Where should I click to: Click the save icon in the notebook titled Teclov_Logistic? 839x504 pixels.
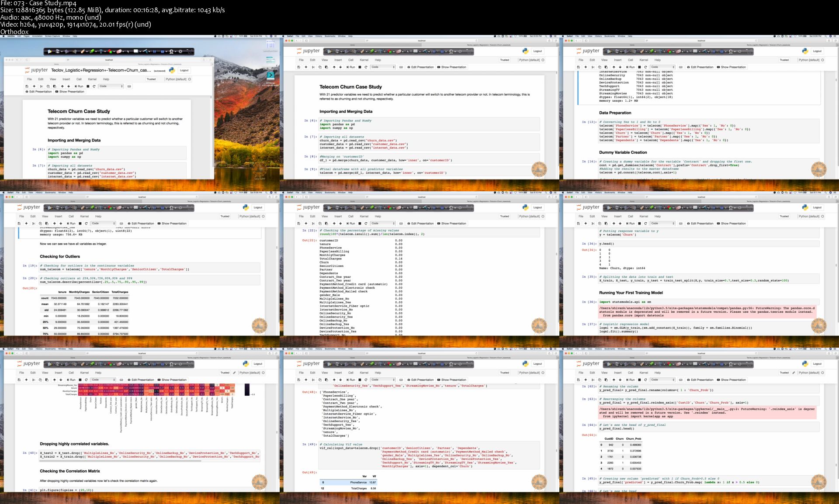click(27, 86)
